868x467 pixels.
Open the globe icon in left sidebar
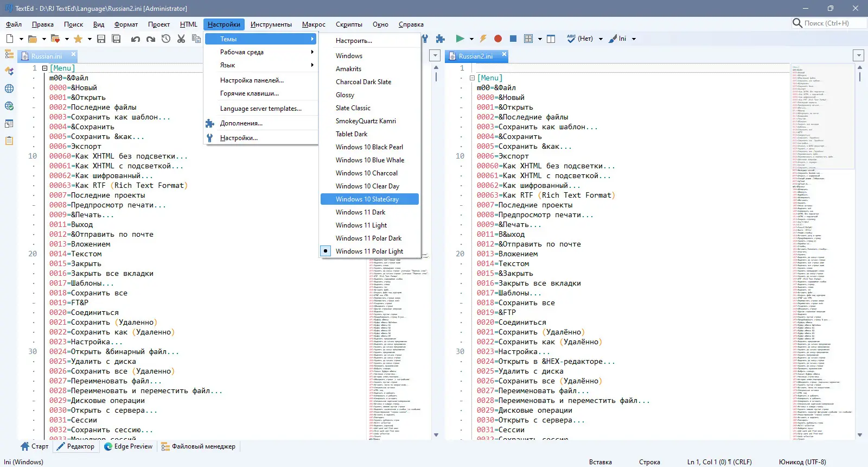(x=9, y=89)
